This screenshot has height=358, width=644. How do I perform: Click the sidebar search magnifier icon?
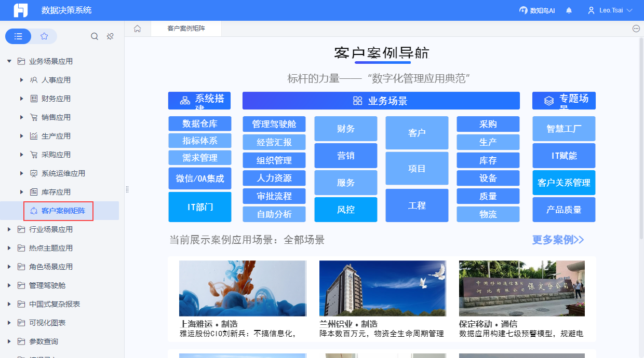[95, 36]
